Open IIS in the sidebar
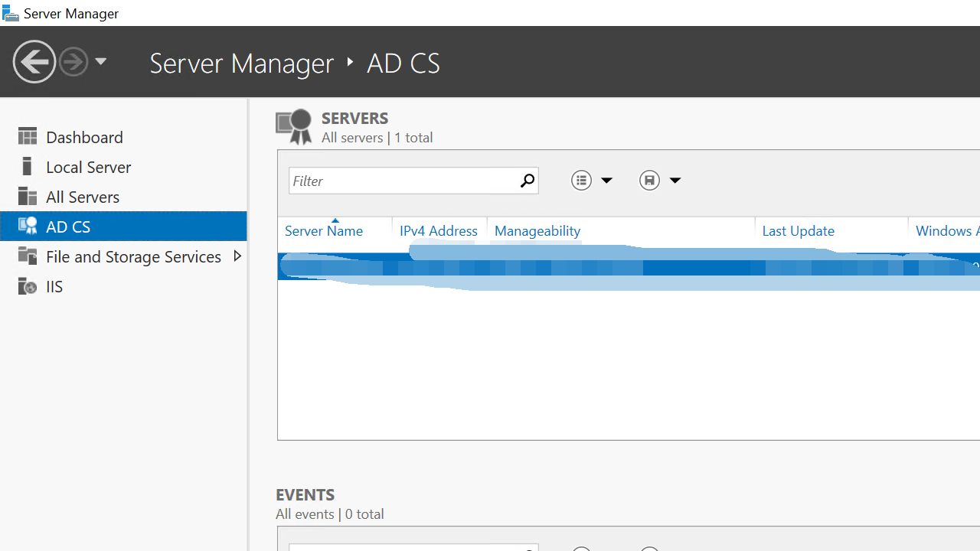This screenshot has height=551, width=980. point(54,286)
